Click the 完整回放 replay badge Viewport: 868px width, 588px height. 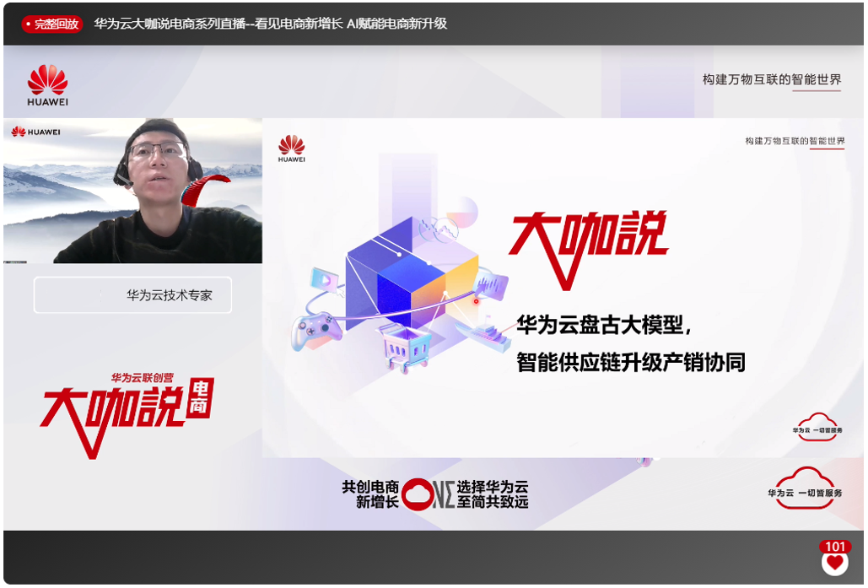[x=52, y=24]
